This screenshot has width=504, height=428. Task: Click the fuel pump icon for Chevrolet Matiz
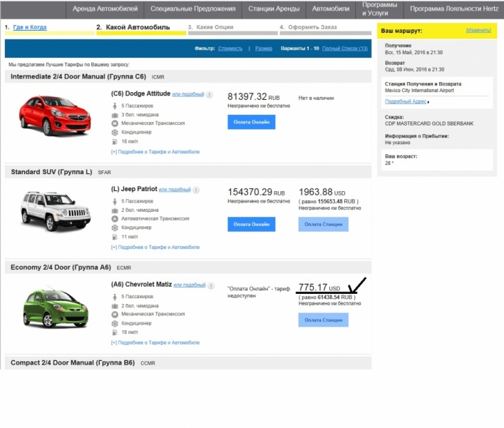click(115, 332)
